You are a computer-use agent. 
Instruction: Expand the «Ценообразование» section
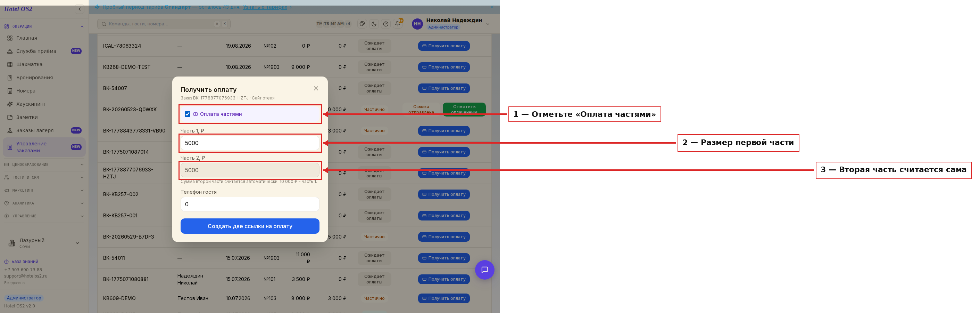[44, 164]
